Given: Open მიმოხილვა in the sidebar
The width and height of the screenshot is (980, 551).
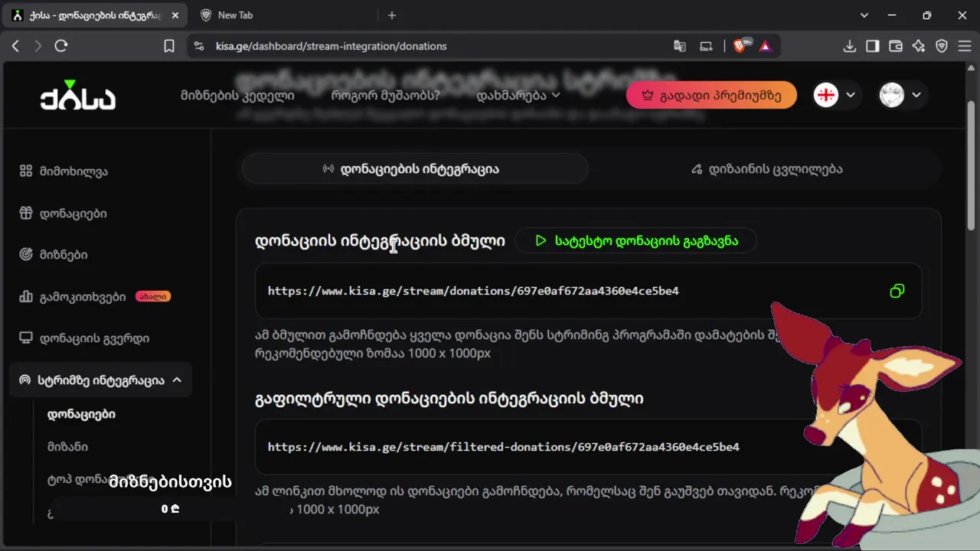Looking at the screenshot, I should click(x=73, y=171).
